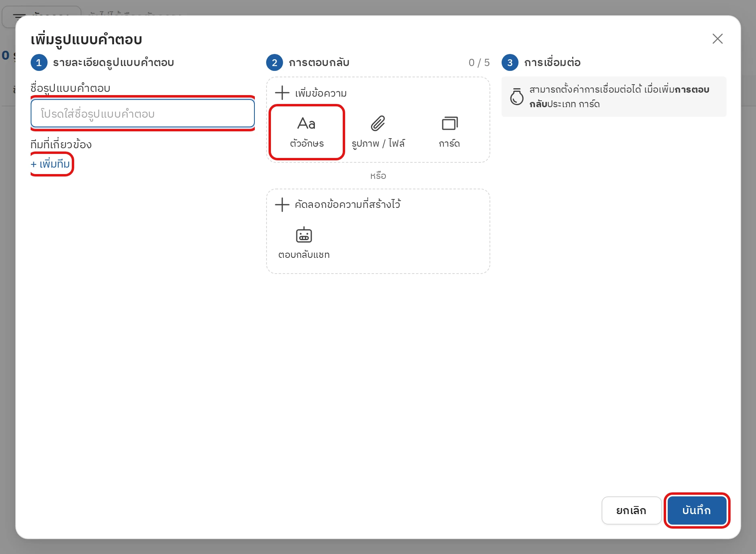Click the การตอบกลับ section heading
756x554 pixels.
(319, 62)
